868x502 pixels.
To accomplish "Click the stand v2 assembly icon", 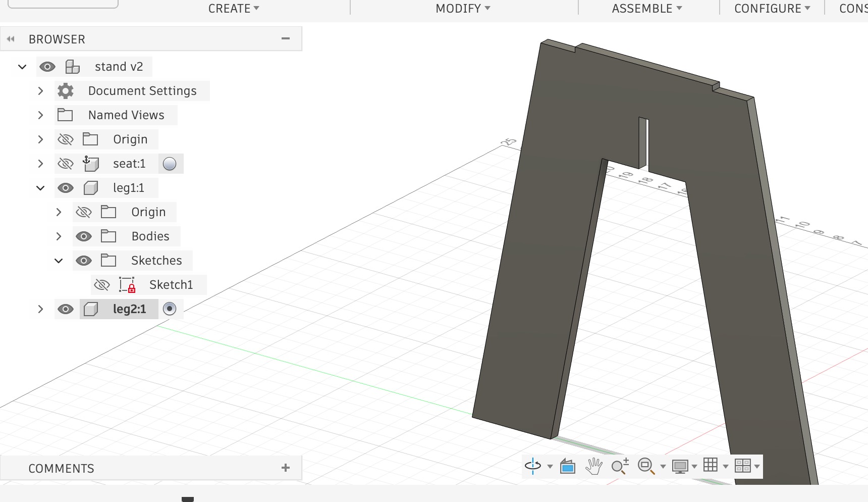I will point(73,67).
